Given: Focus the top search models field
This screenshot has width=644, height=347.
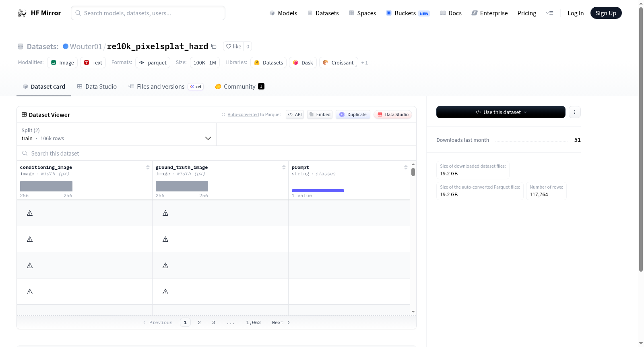Looking at the screenshot, I should point(148,13).
